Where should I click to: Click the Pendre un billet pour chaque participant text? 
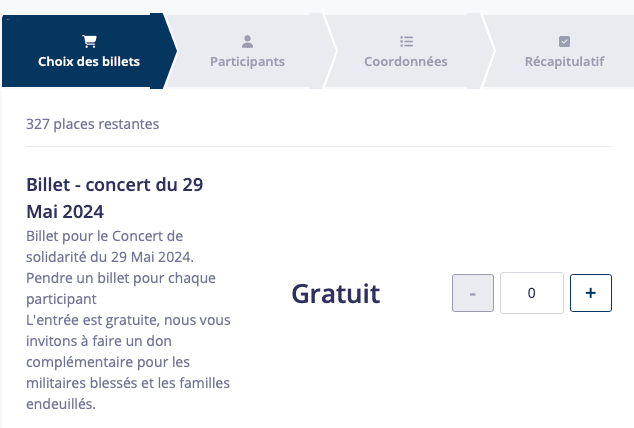pyautogui.click(x=121, y=289)
